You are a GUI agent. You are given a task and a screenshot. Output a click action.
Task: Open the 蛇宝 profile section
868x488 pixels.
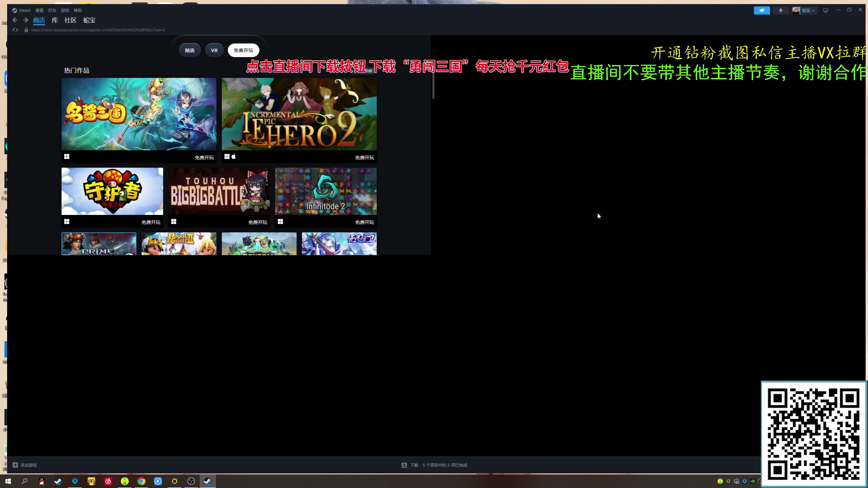tap(89, 20)
